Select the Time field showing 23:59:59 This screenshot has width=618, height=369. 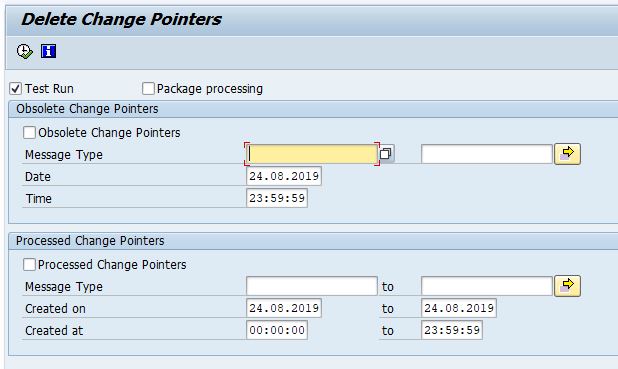[277, 198]
